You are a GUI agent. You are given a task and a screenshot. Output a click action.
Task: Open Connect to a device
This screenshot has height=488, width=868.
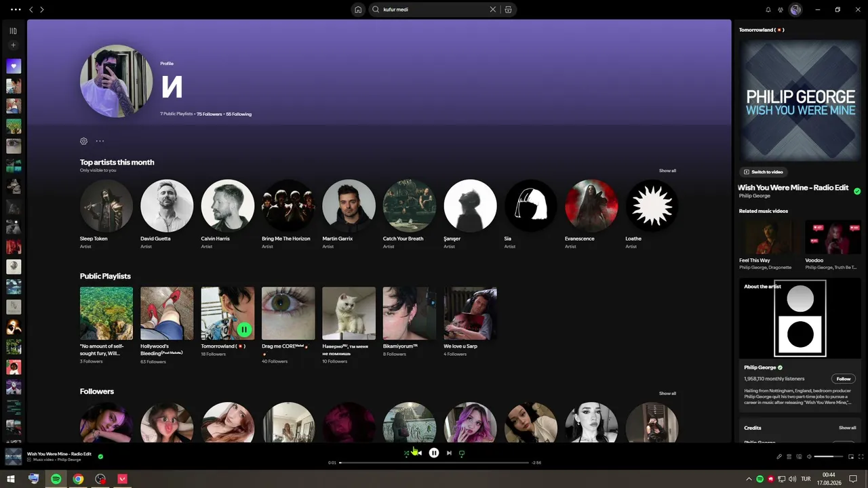coord(798,457)
